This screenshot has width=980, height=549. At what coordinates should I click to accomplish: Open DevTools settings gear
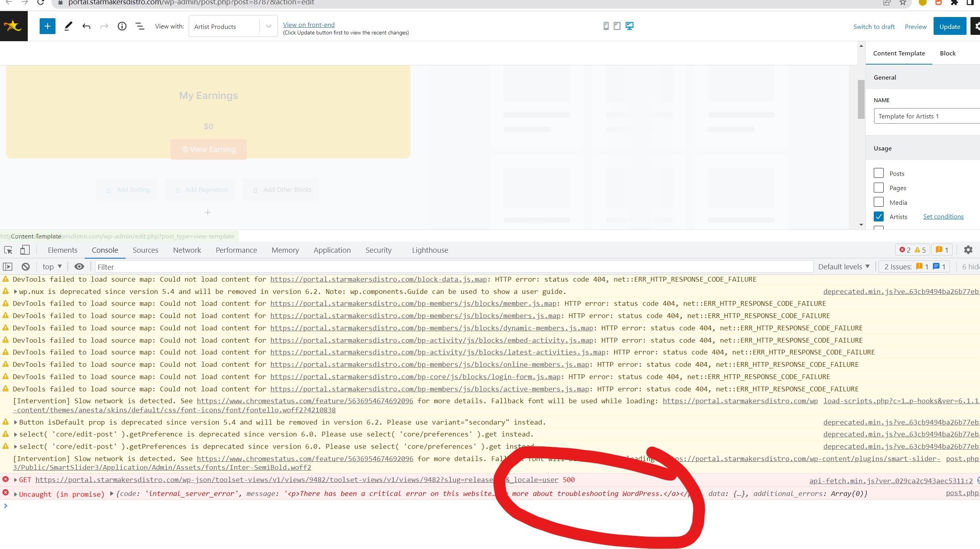(x=968, y=250)
